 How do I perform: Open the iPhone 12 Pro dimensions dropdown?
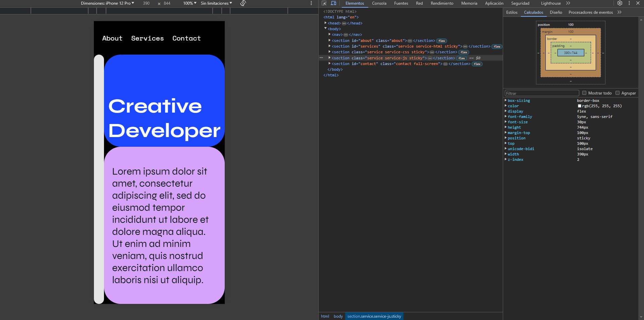107,3
